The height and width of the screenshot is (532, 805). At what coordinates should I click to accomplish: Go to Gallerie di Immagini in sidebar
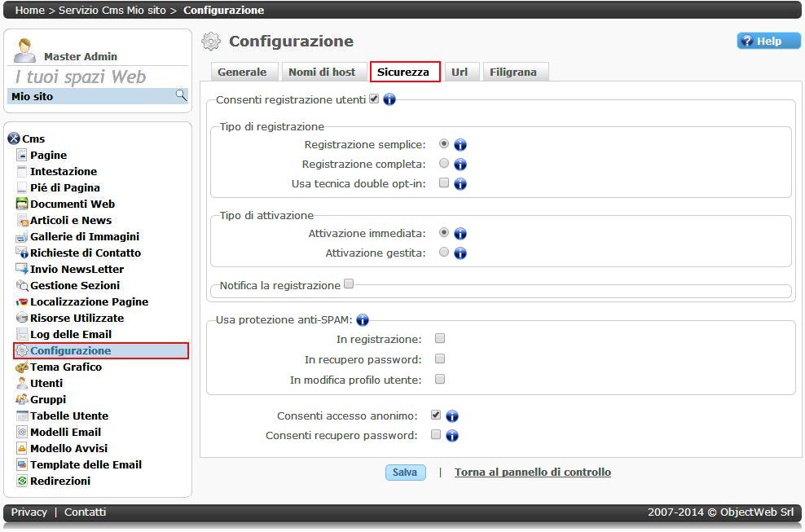[x=85, y=236]
